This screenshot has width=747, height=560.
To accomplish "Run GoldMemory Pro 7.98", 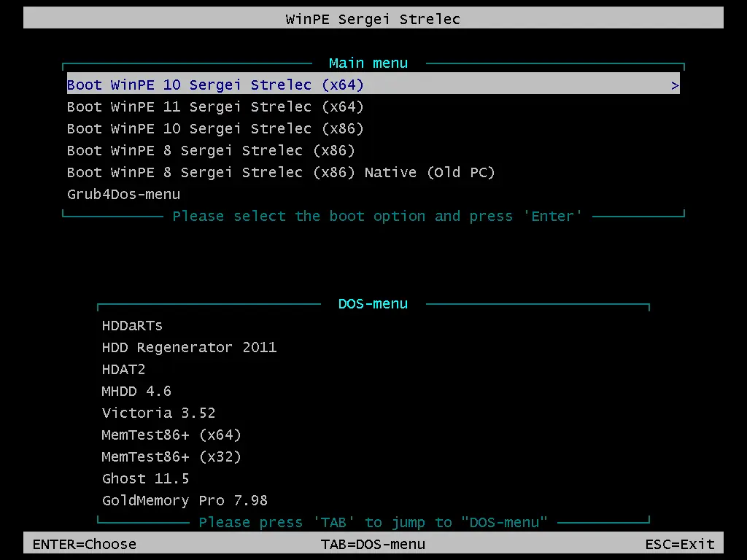I will (185, 500).
